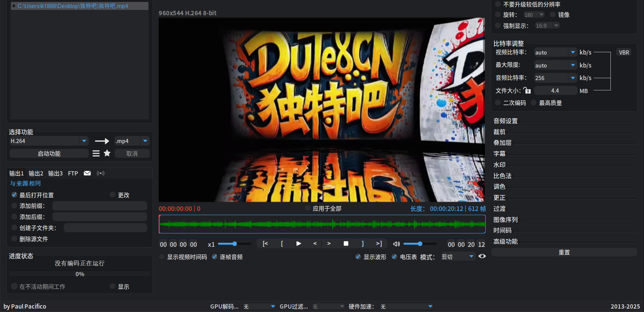The height and width of the screenshot is (312, 644).
Task: Click the arrow between codec and extension
Action: tap(102, 141)
